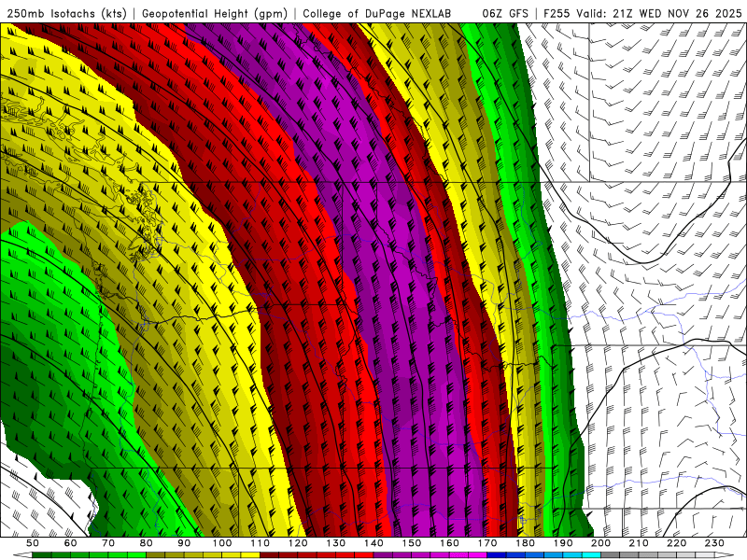Click the "College of DuPage NEXLAB" header text

coord(377,14)
